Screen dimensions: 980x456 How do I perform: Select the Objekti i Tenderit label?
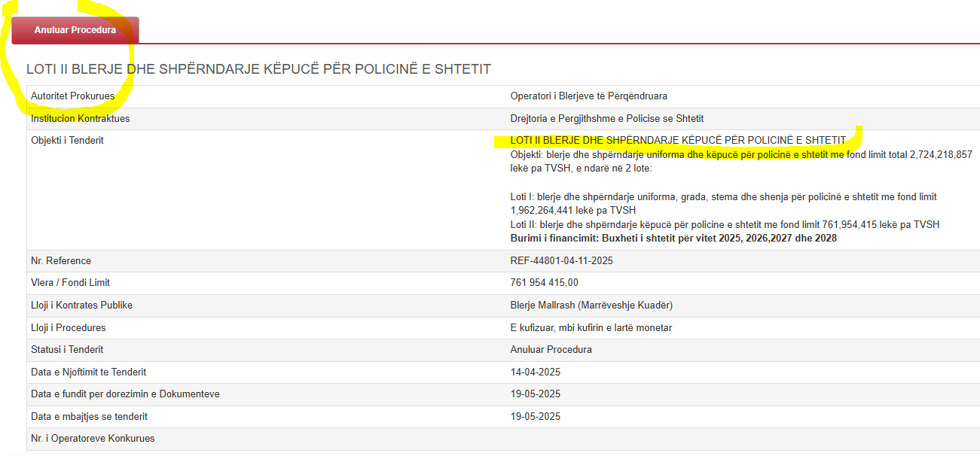(x=67, y=141)
